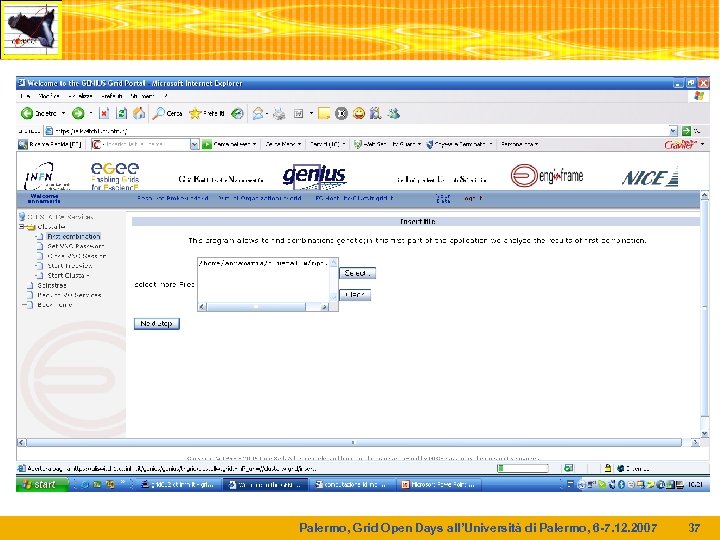Click the round grey toolbar icon
Screen dimensions: 720x540
coord(341,113)
